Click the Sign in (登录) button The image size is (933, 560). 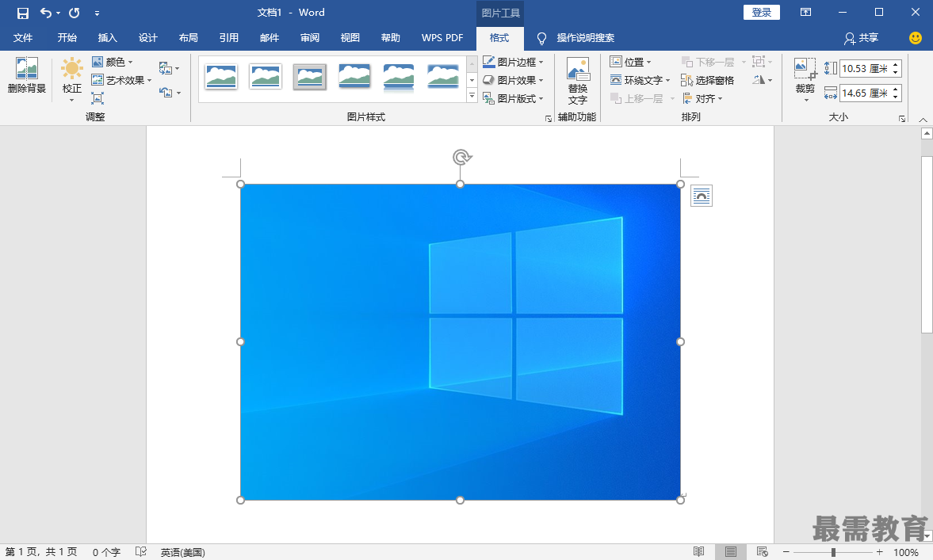762,13
